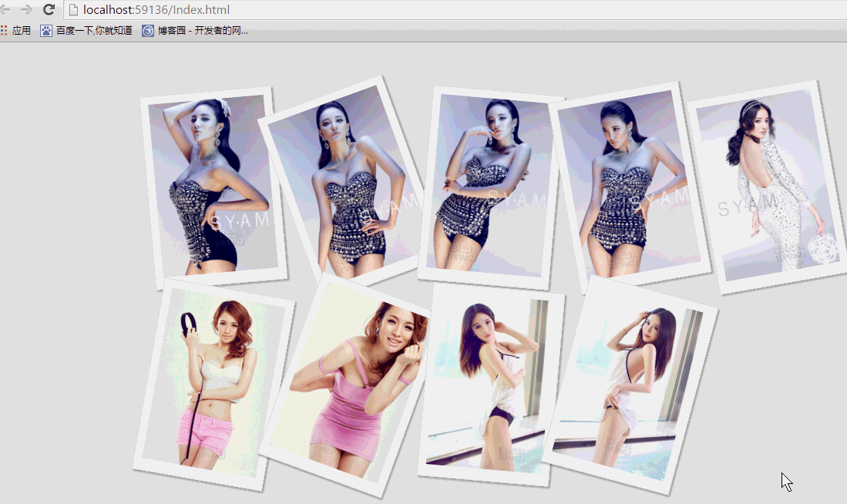Open the 博客园 - 开发者的网 bookmark link

point(203,31)
